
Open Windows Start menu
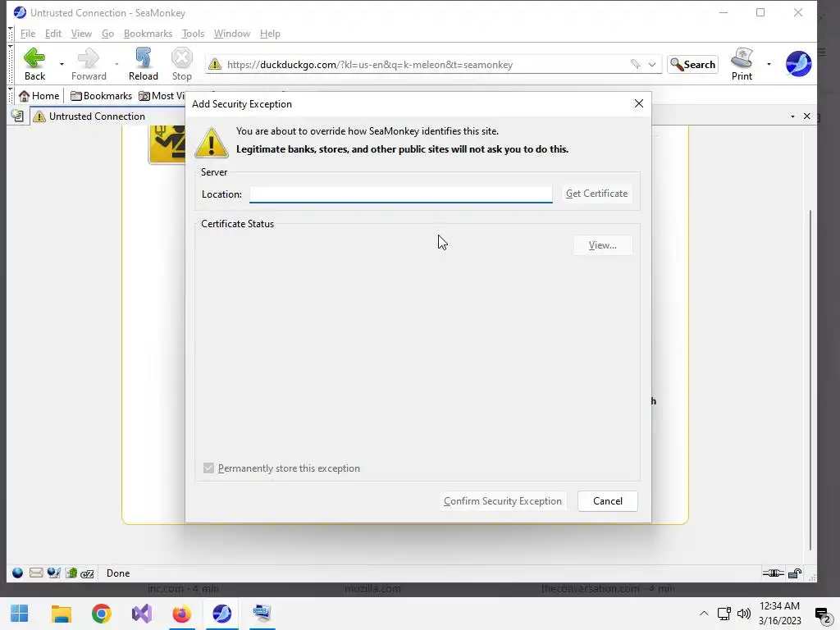coord(20,614)
